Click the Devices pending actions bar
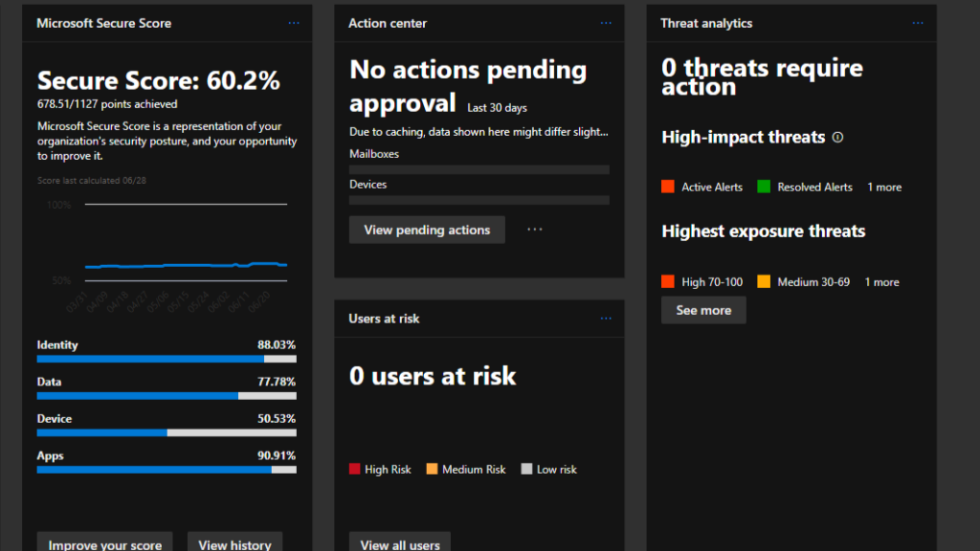 coord(479,201)
